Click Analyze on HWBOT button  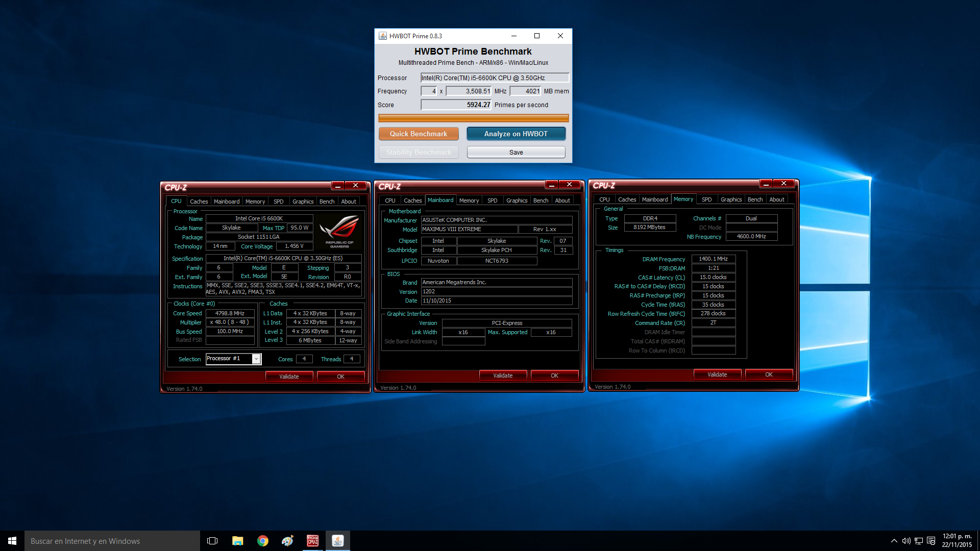(x=516, y=134)
